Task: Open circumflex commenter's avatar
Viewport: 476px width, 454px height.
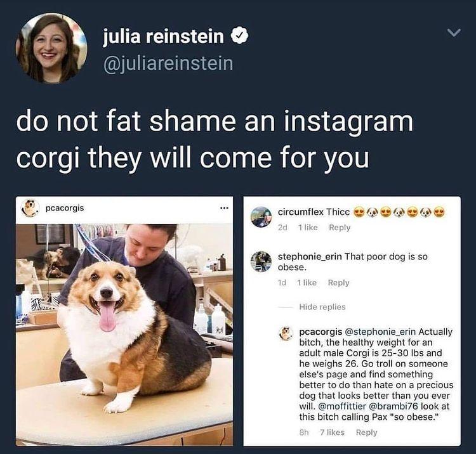Action: point(261,217)
